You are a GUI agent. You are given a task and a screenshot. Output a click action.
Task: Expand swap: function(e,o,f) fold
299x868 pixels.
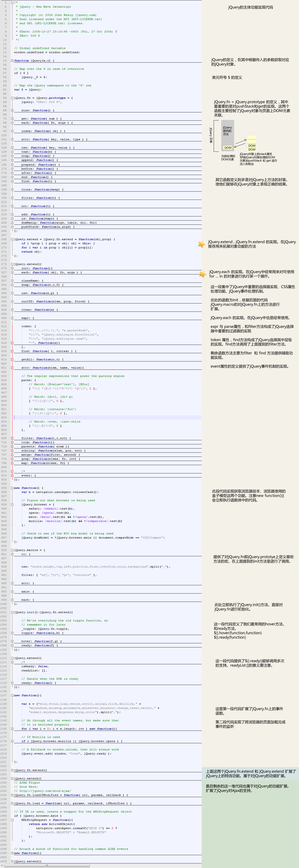click(12, 285)
